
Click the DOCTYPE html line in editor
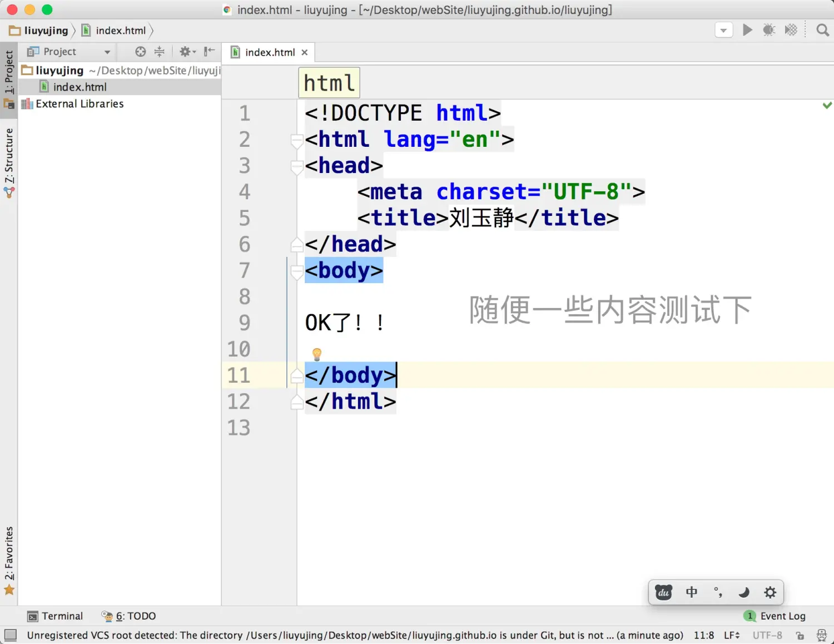click(403, 113)
